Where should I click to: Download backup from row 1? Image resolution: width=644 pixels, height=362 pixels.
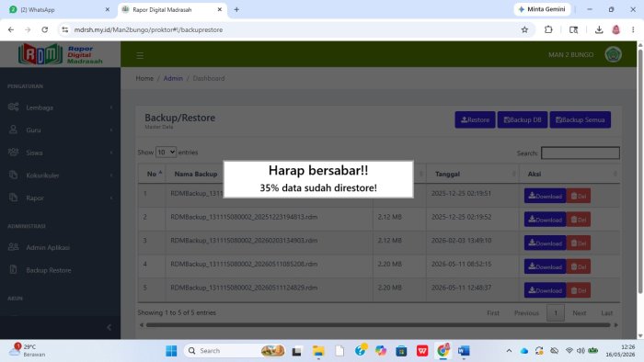[x=545, y=196]
